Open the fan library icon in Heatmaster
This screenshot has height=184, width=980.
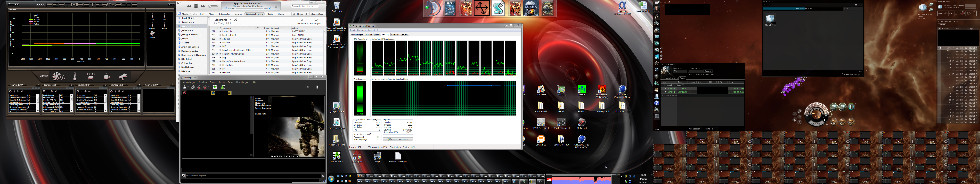tap(59, 76)
